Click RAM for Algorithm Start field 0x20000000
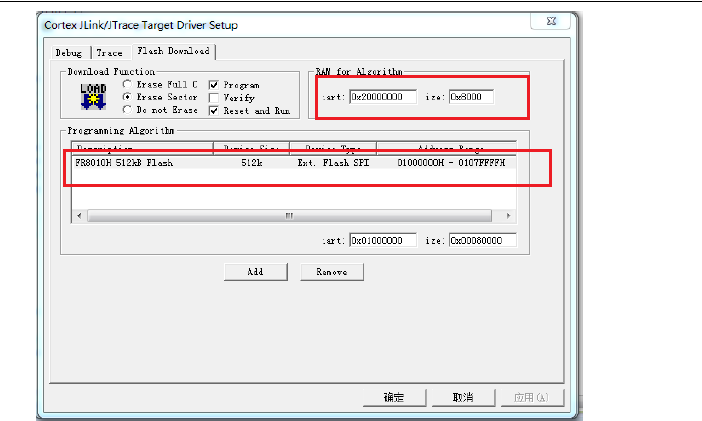 coord(383,97)
